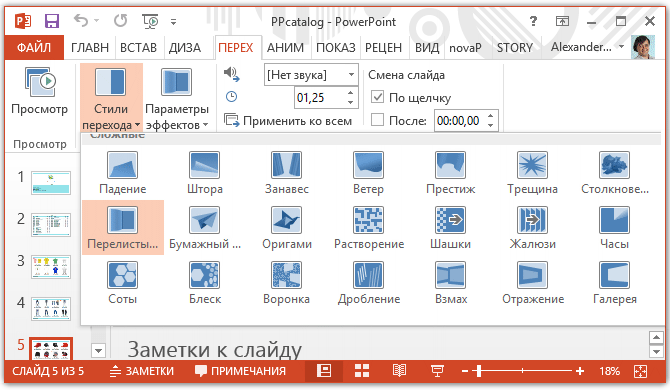Open the РЕЦЕН review tab
The height and width of the screenshot is (390, 670).
coord(383,47)
